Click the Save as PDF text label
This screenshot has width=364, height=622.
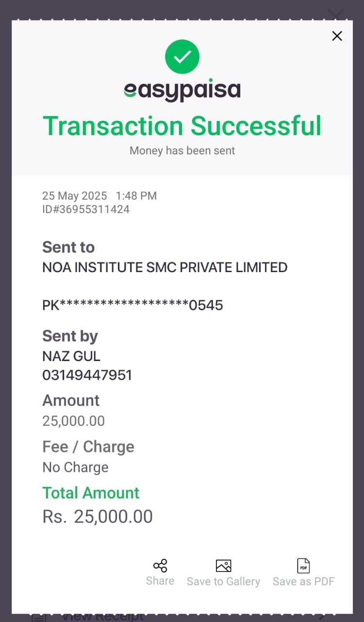pos(303,581)
